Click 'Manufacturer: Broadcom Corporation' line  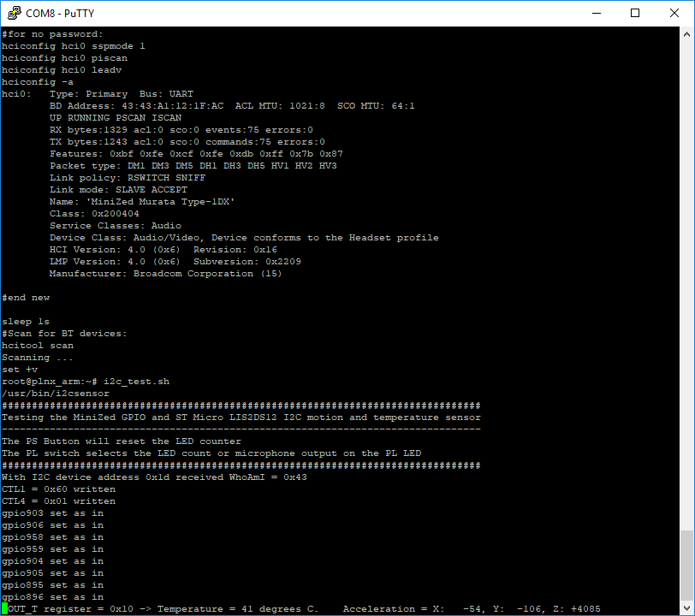pyautogui.click(x=165, y=274)
